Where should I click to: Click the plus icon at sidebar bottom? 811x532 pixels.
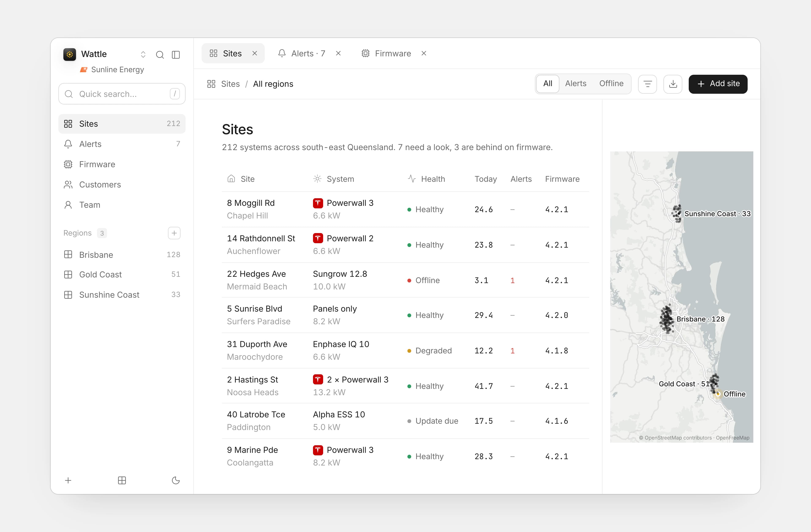point(68,480)
